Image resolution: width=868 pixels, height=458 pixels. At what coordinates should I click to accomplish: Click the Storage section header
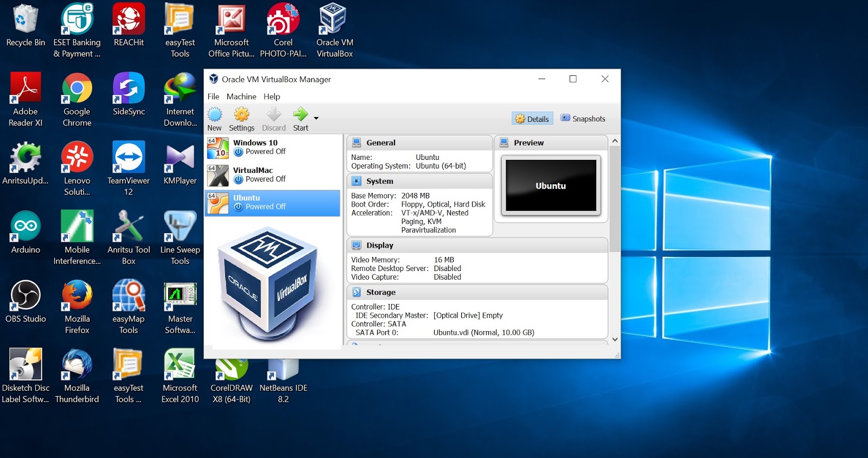477,292
